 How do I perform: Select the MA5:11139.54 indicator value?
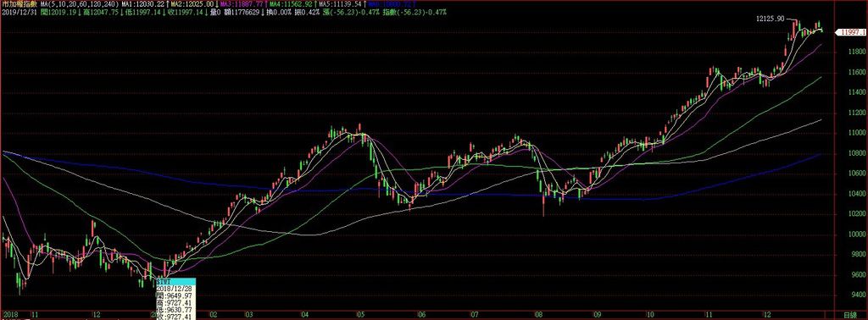pos(340,4)
